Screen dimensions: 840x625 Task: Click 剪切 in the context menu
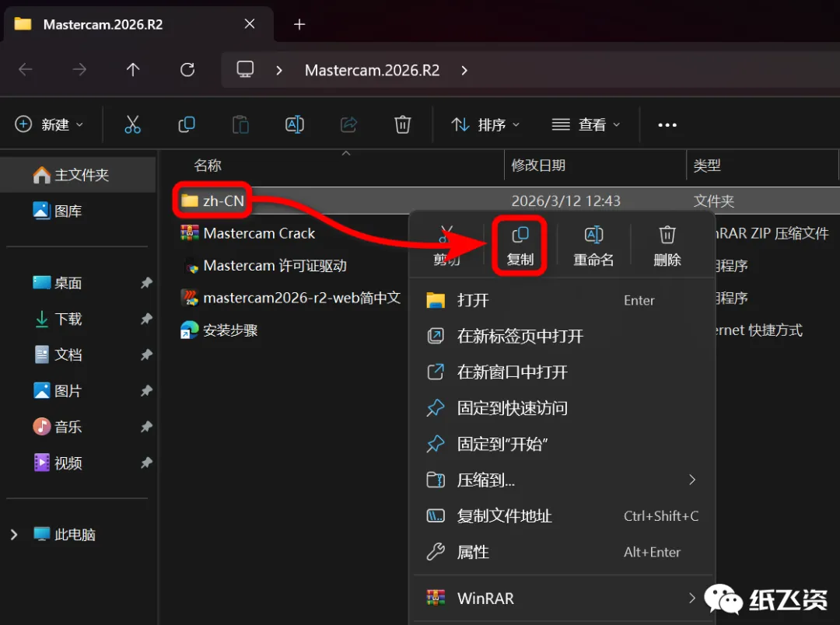(x=446, y=246)
